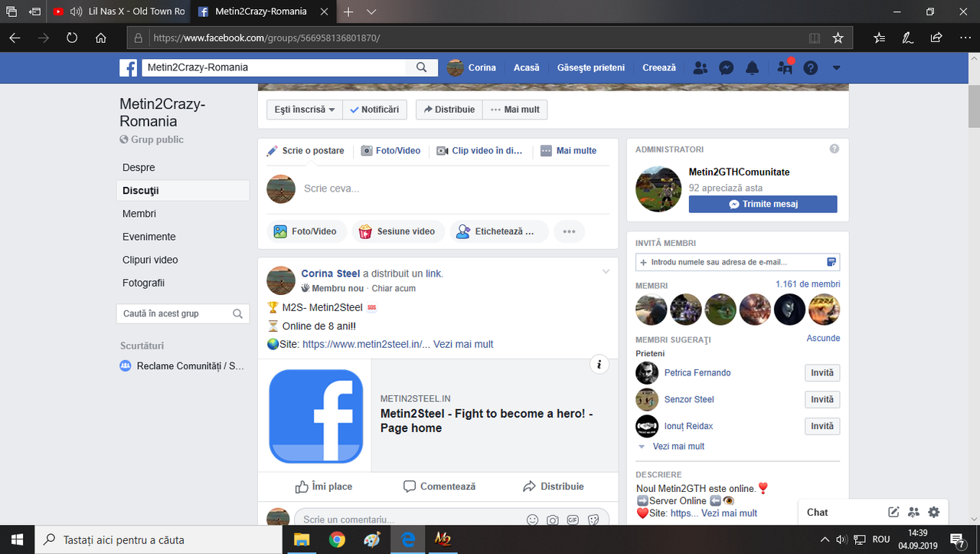The width and height of the screenshot is (980, 554).
Task: Click the Administratori help icon
Action: 835,149
